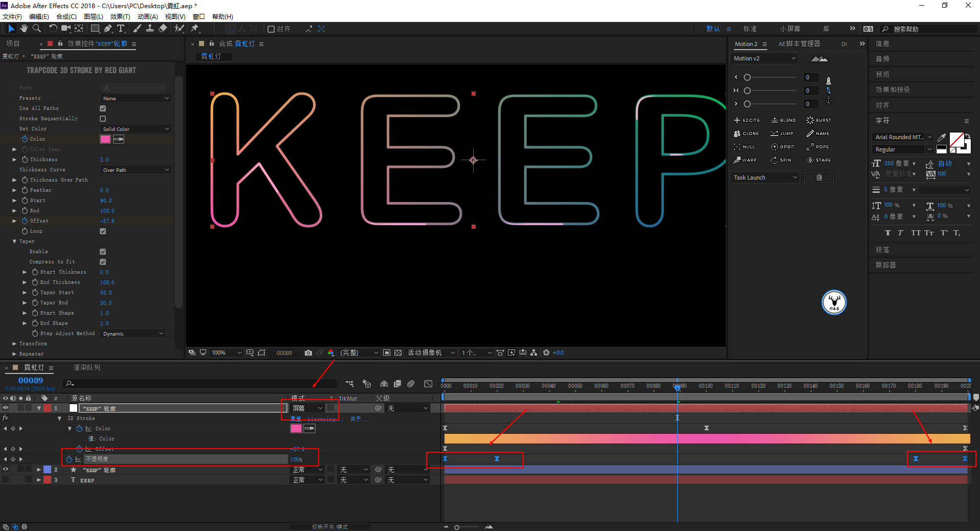Select the Zoom magnifier tool
Viewport: 980px width, 531px height.
click(37, 29)
